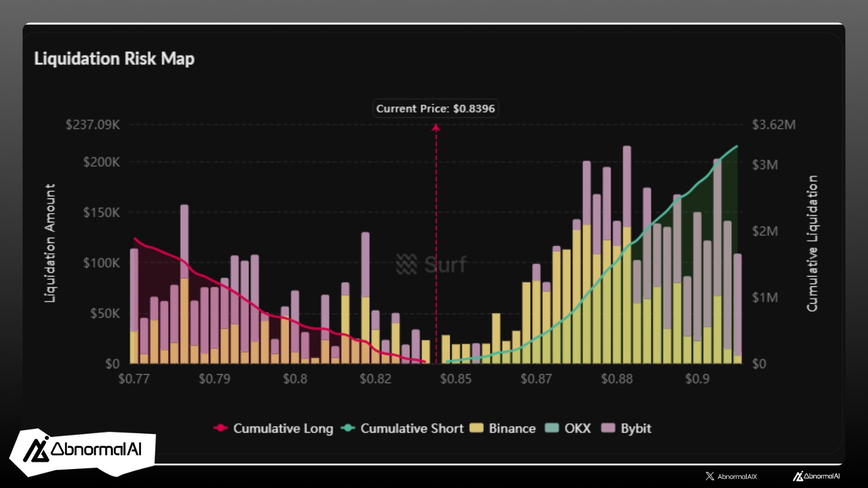Click the Surf watermark logo in the chart center

(431, 265)
